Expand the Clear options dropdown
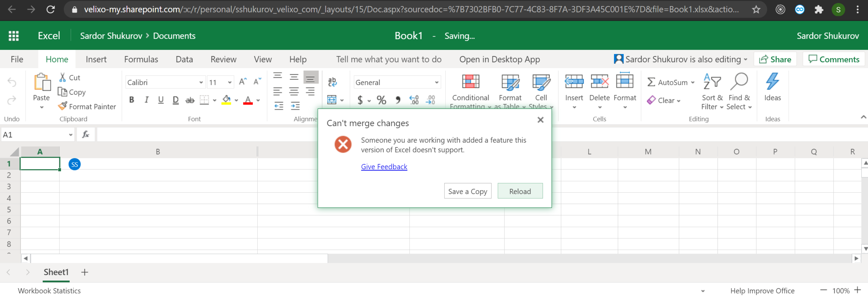868x297 pixels. 679,101
